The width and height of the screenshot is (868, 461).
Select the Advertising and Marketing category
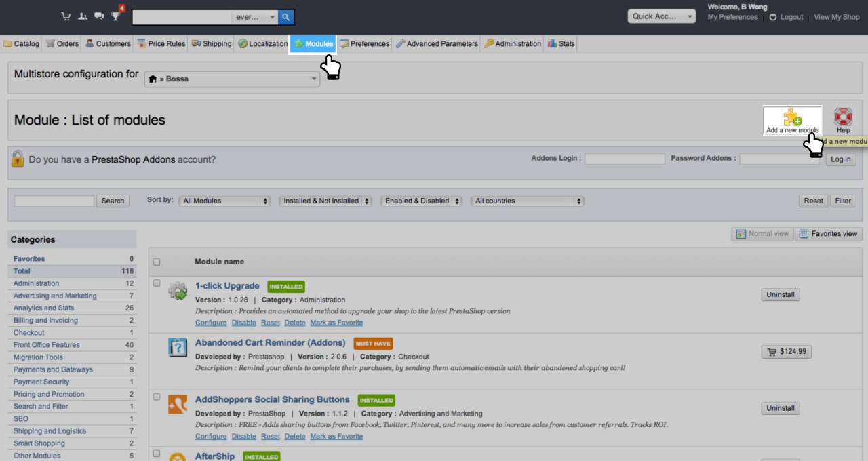(73, 296)
